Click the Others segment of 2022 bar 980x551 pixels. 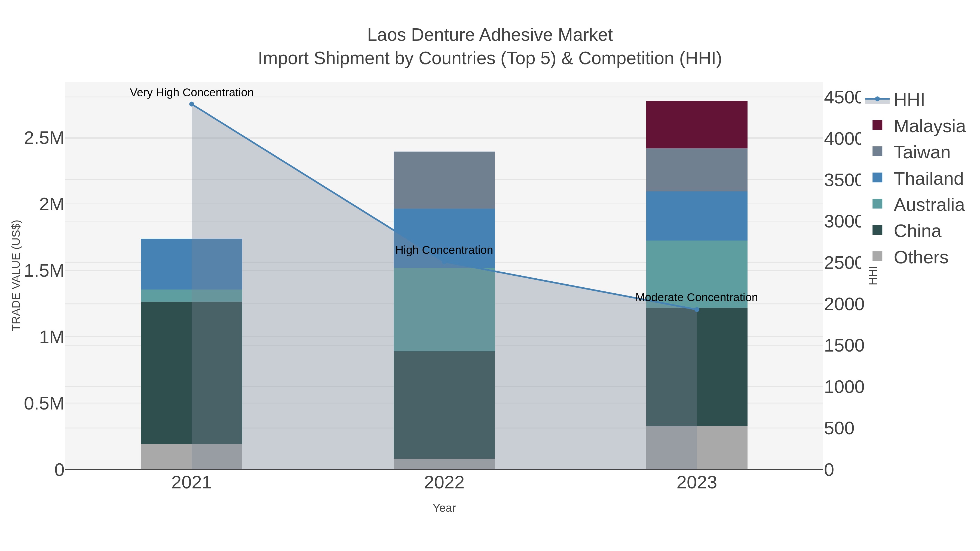pos(444,464)
